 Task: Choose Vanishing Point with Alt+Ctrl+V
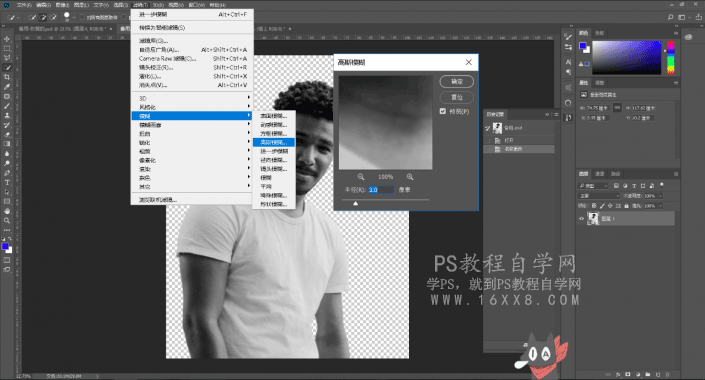pos(192,85)
